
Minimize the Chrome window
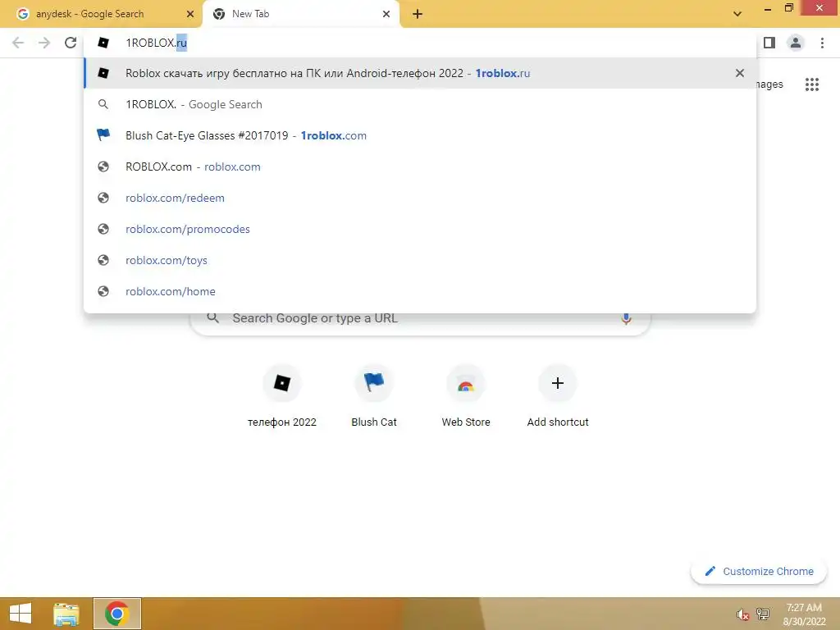click(x=768, y=8)
